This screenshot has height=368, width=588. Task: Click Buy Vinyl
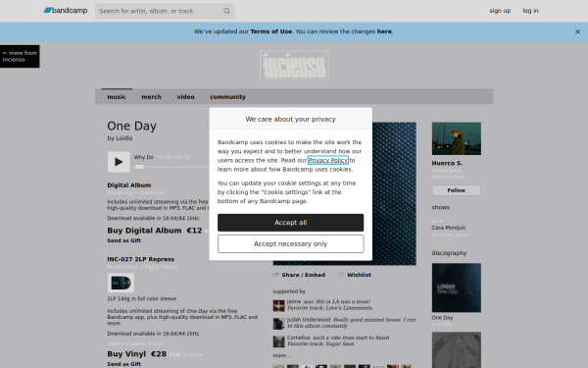pyautogui.click(x=126, y=354)
